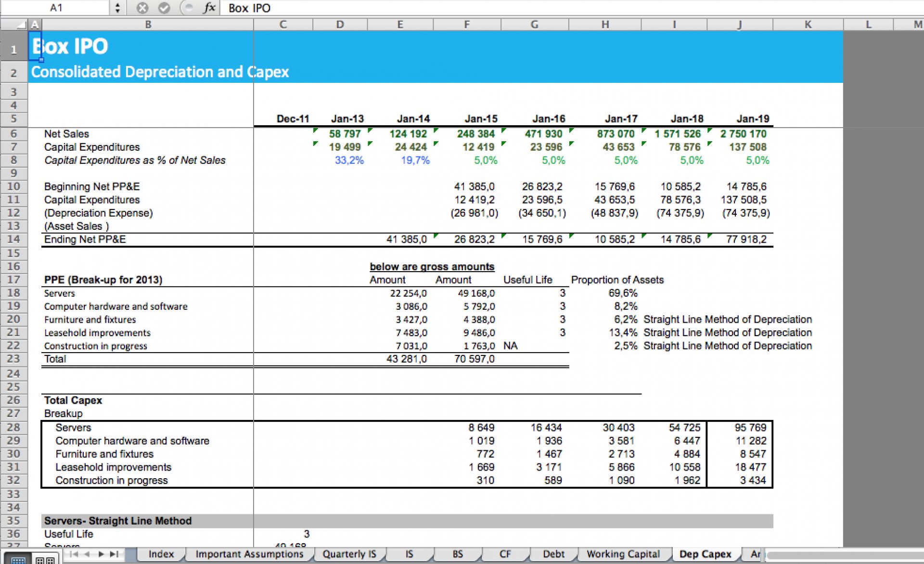Image resolution: width=924 pixels, height=564 pixels.
Task: Click 'below are gross amounts' header
Action: pos(432,267)
